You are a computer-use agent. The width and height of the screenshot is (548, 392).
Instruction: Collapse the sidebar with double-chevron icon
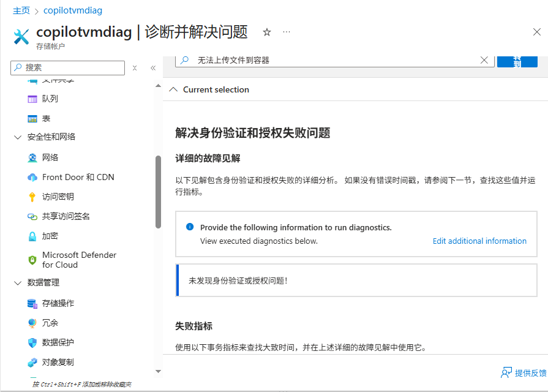click(153, 68)
